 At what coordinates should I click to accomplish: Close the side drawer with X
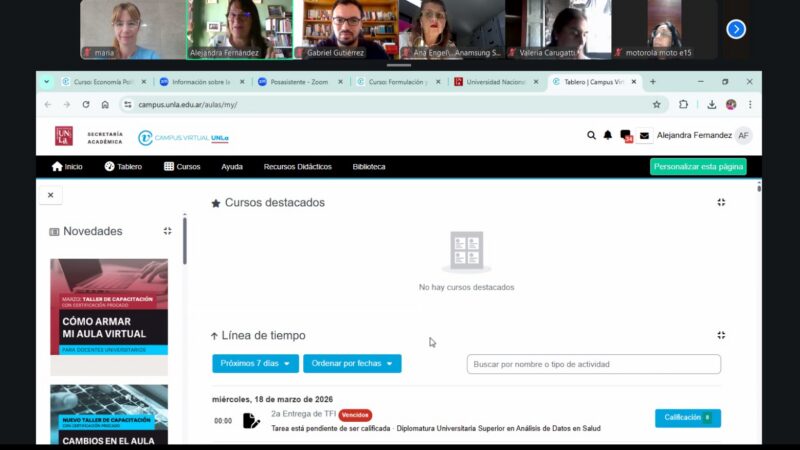tap(50, 196)
